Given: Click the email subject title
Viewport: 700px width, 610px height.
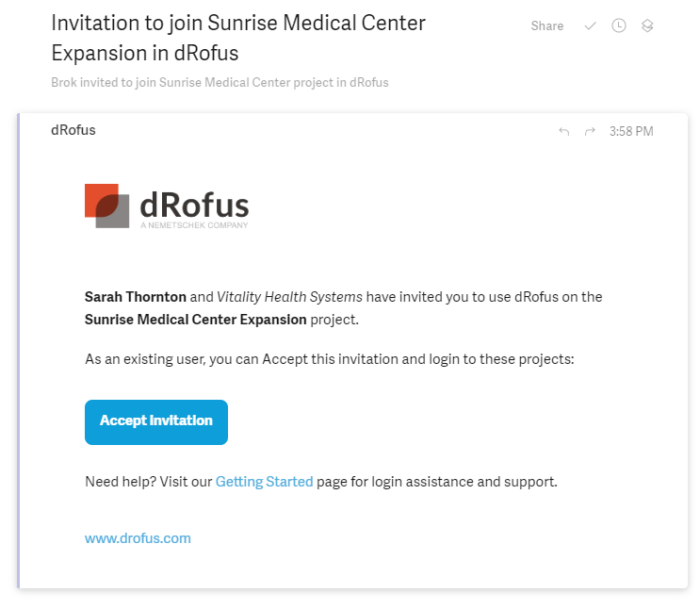Looking at the screenshot, I should click(x=237, y=38).
